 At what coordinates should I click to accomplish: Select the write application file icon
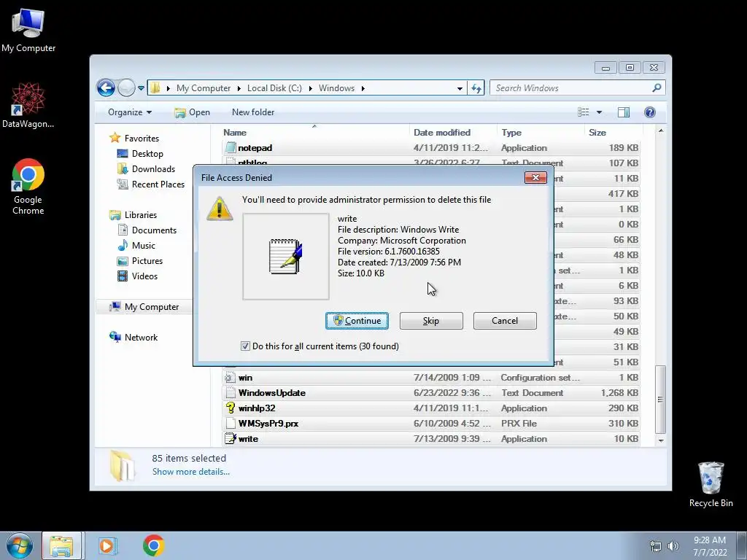[x=230, y=438]
